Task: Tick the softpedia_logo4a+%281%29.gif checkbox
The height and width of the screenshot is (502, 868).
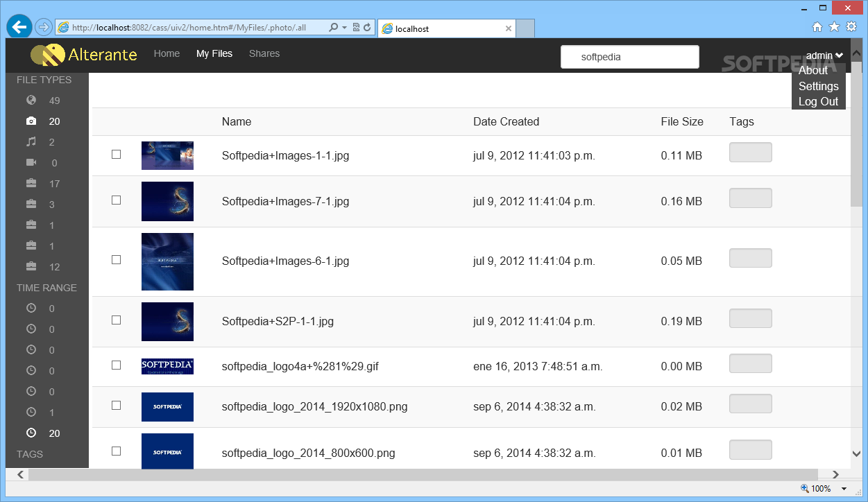Action: (x=117, y=365)
